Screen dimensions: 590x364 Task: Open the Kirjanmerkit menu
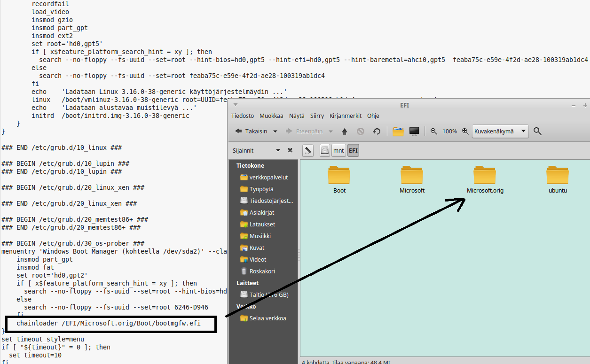(x=346, y=116)
